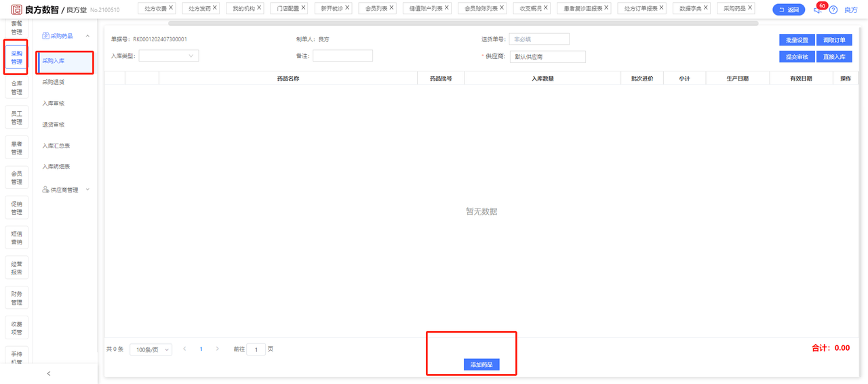
Task: Select 采购入库 in the side menu
Action: click(64, 62)
